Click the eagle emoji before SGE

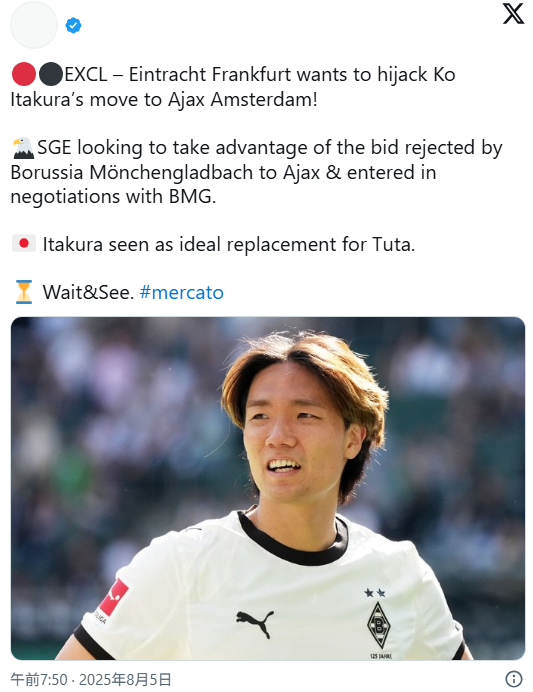tap(23, 148)
